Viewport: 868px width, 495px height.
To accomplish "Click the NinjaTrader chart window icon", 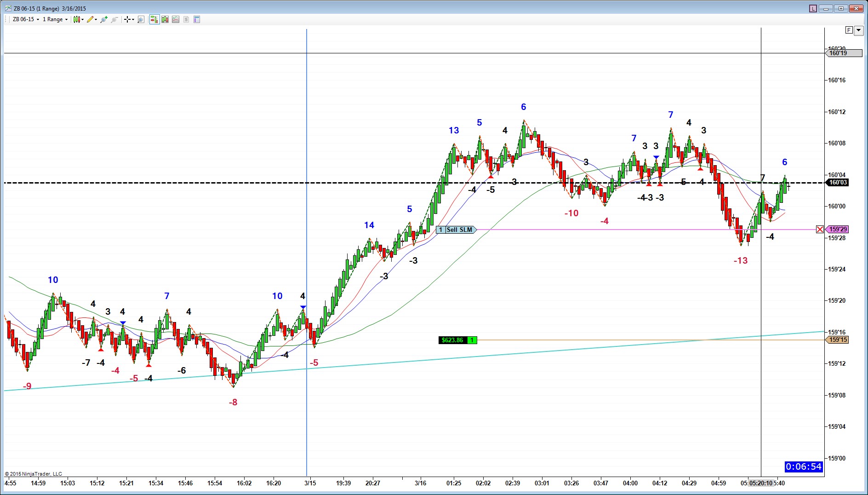I will click(x=8, y=8).
